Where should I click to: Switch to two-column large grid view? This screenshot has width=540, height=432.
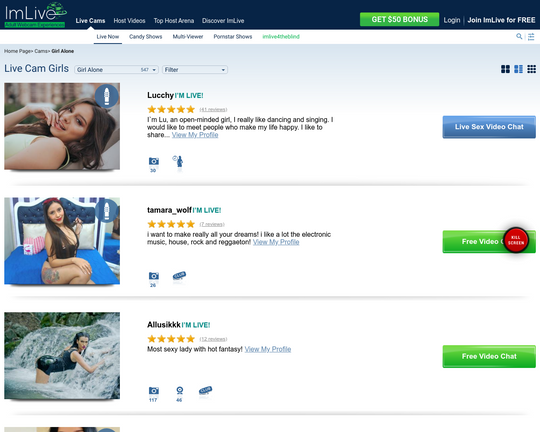505,69
